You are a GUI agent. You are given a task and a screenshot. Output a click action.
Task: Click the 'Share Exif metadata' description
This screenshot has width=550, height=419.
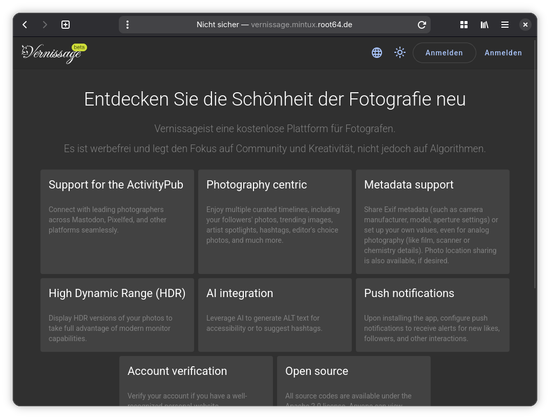coord(431,235)
